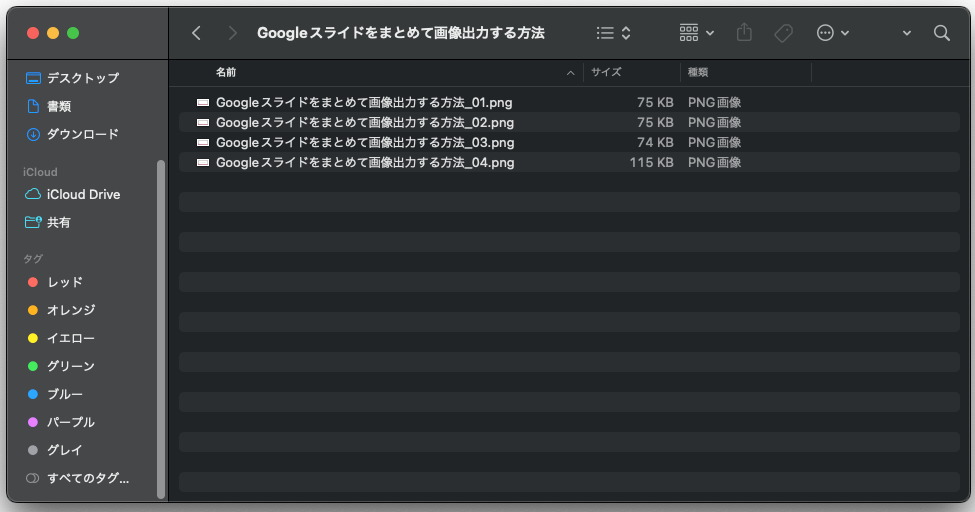975x512 pixels.
Task: Select iCloud Drive in the sidebar
Action: (83, 194)
